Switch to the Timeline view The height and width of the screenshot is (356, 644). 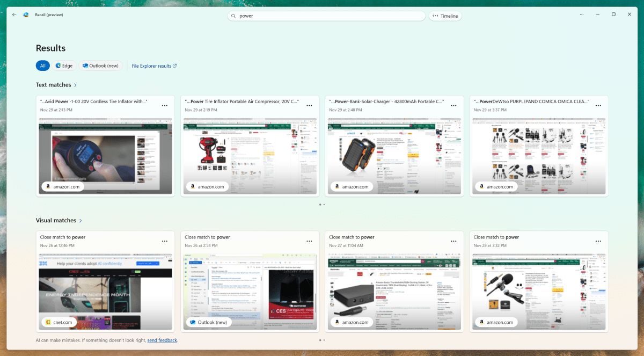[x=445, y=16]
